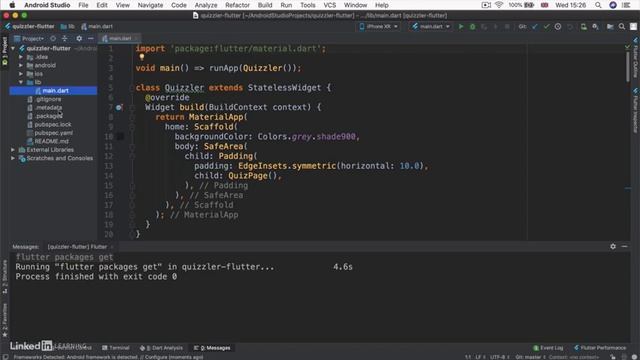Open Flutter Inspector side tab
The image size is (640, 360).
(x=636, y=110)
